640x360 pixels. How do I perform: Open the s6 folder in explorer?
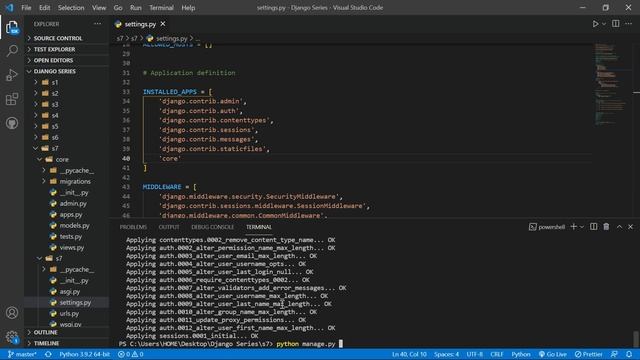tap(67, 137)
